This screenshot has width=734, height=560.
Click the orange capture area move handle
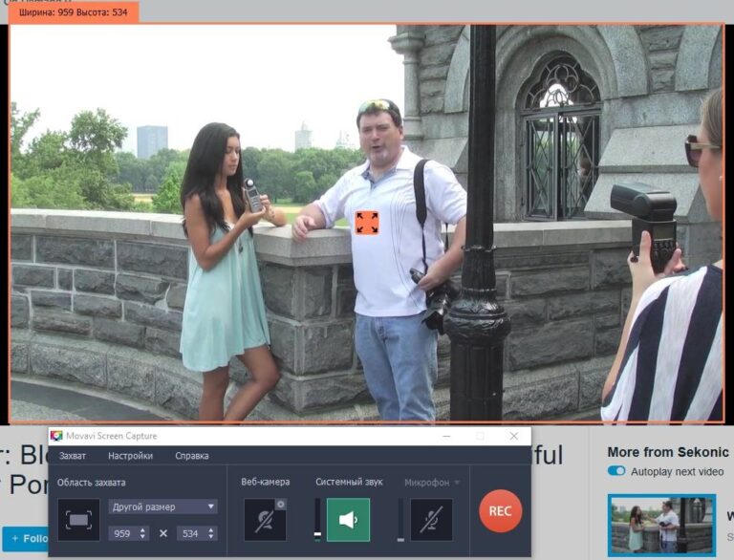pos(367,223)
